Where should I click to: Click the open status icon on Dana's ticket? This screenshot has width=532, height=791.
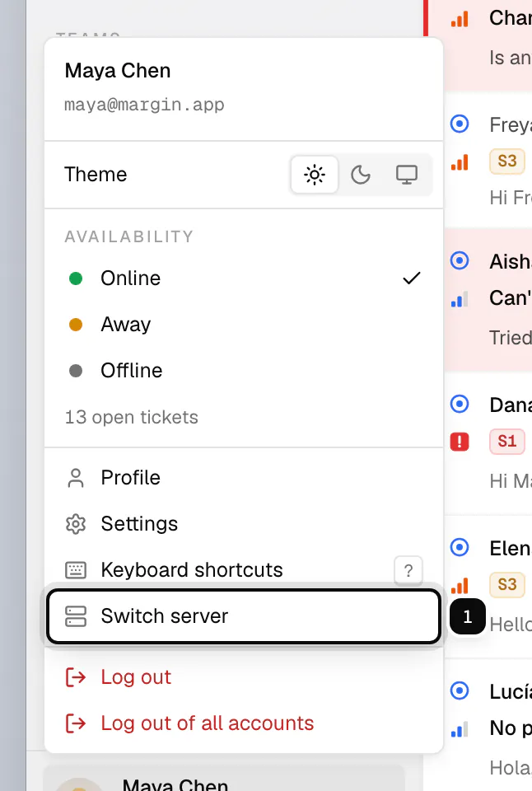[460, 404]
